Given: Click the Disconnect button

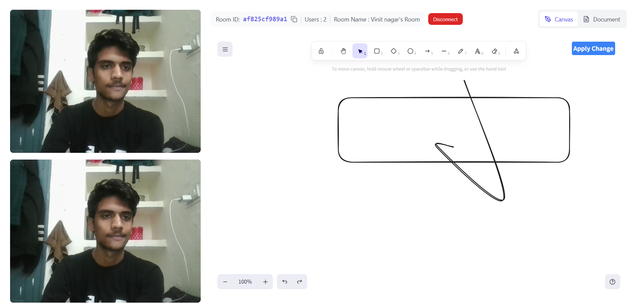Looking at the screenshot, I should click(x=445, y=19).
